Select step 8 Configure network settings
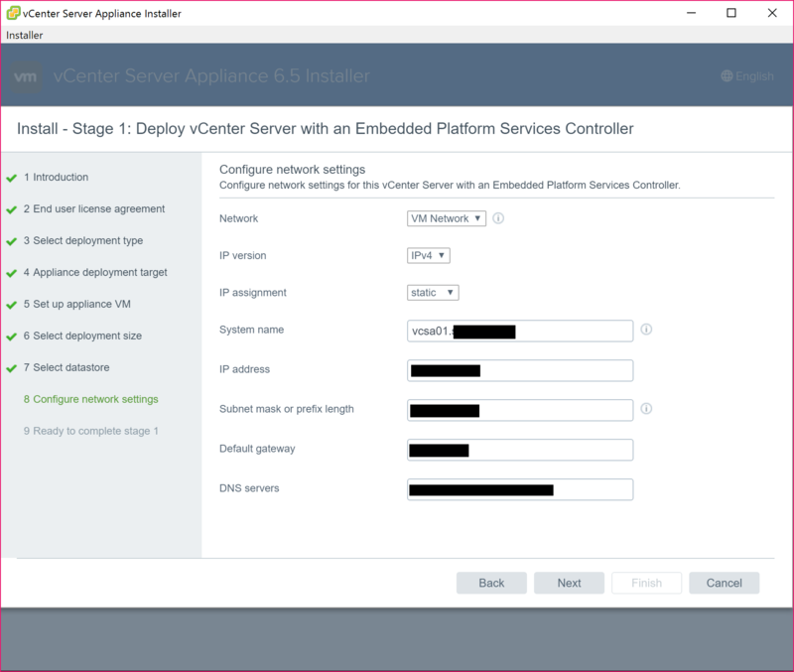The width and height of the screenshot is (794, 672). pyautogui.click(x=90, y=399)
